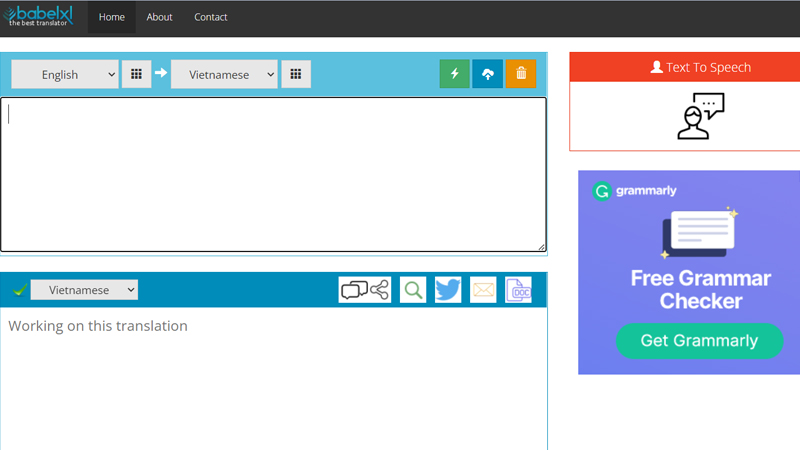
Task: Click the orange trash clear button
Action: click(521, 73)
